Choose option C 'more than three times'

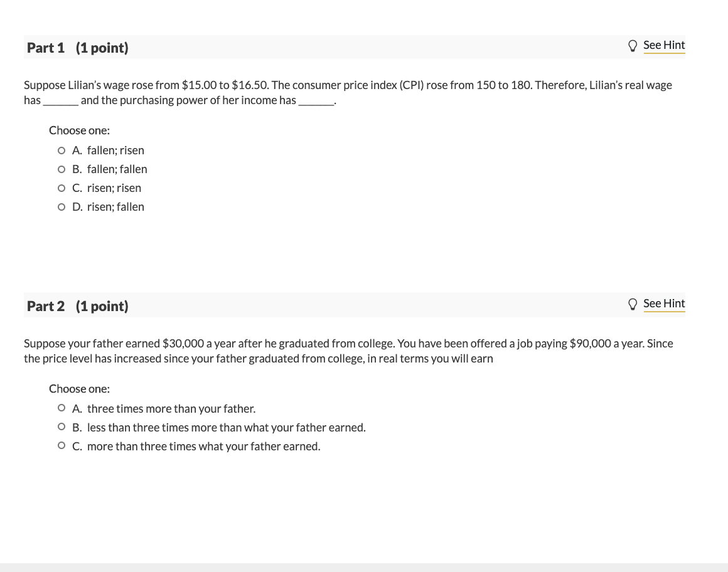[61, 445]
